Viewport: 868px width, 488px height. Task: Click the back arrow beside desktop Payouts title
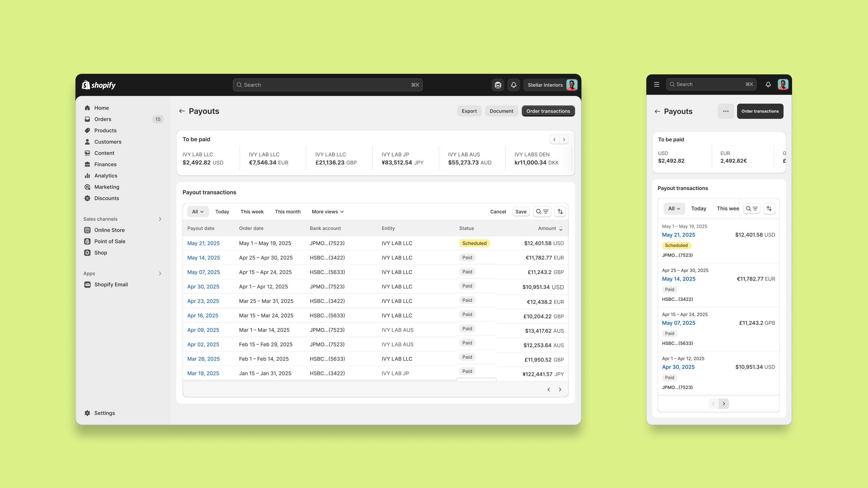pyautogui.click(x=182, y=111)
